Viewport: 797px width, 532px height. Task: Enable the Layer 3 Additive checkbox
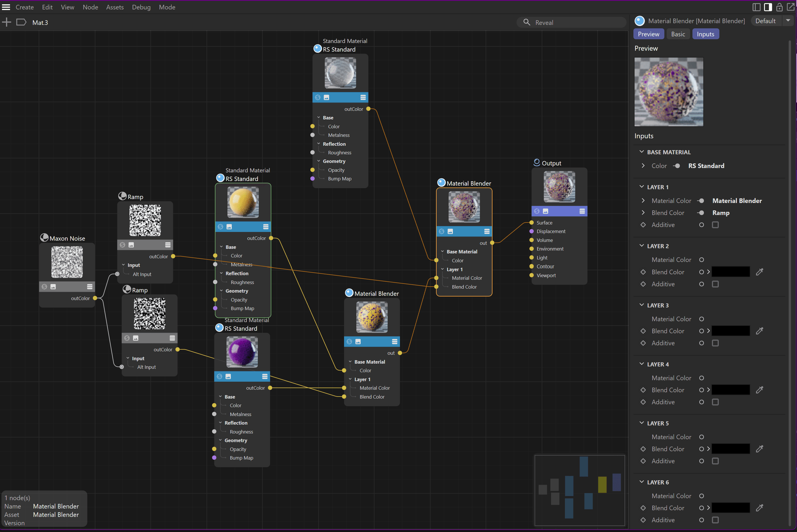click(715, 343)
